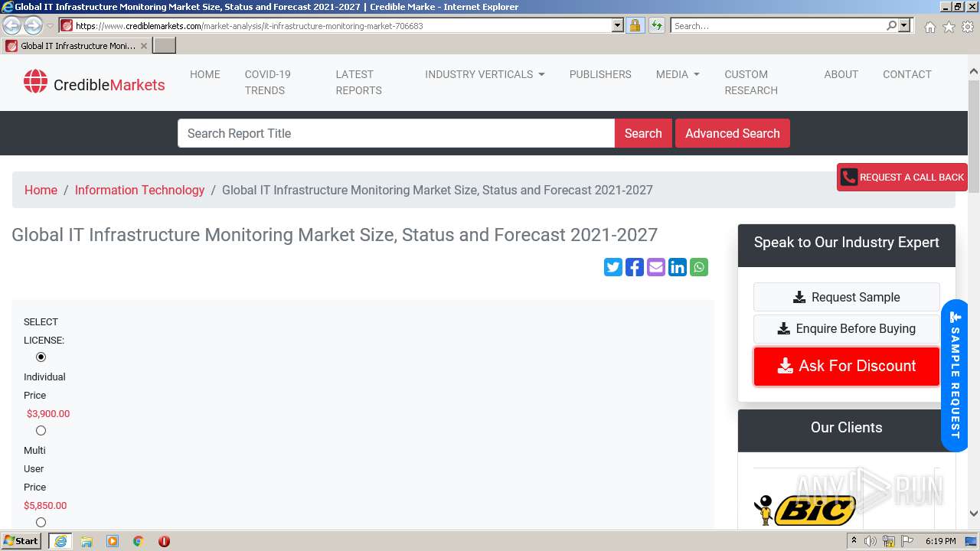Click Enquire Before Buying button
The width and height of the screenshot is (980, 551).
(847, 328)
